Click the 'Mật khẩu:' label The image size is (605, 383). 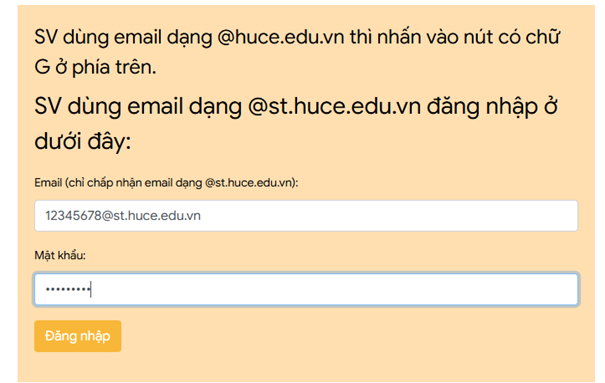[x=60, y=255]
